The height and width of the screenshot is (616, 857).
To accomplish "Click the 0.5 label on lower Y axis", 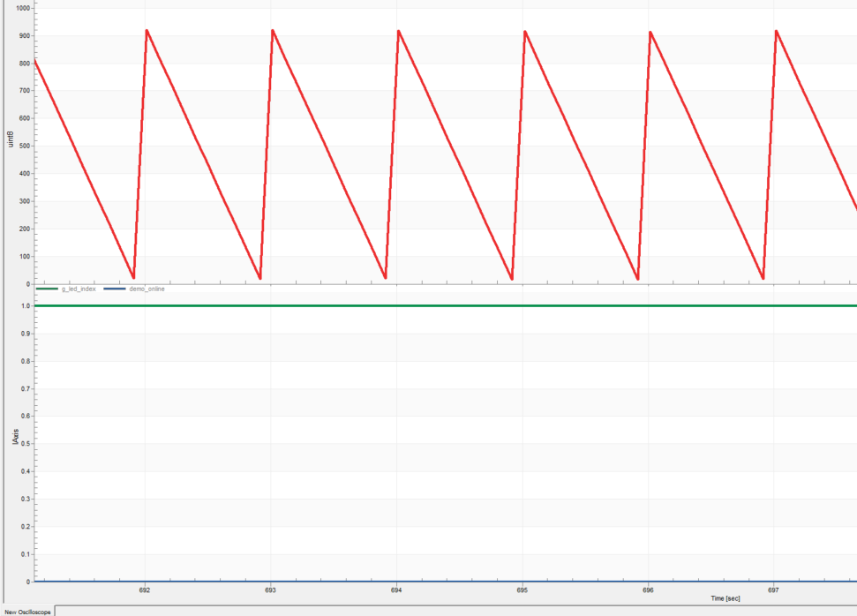I will 26,444.
